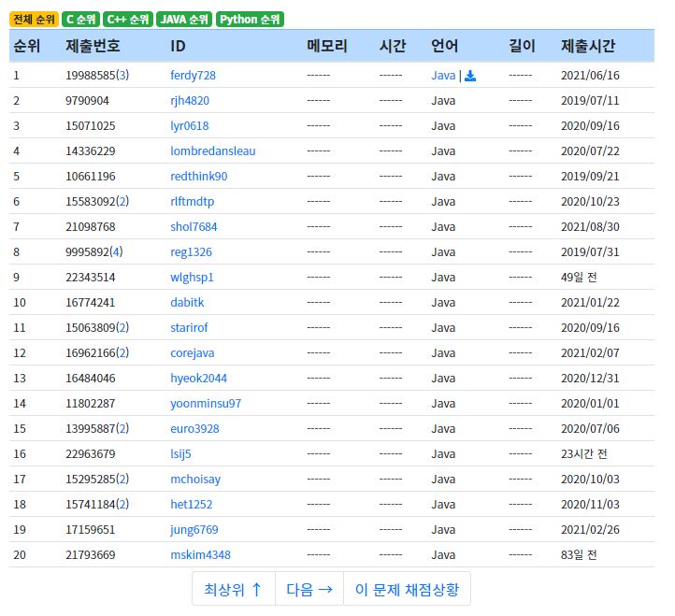Select submission number 9790904
675x616 pixels.
(87, 101)
